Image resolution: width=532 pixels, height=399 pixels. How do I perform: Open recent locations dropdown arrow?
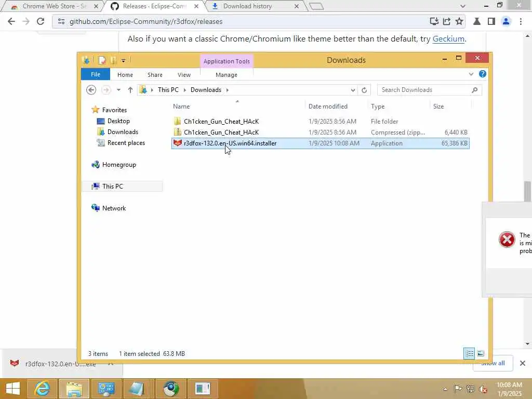(x=118, y=90)
